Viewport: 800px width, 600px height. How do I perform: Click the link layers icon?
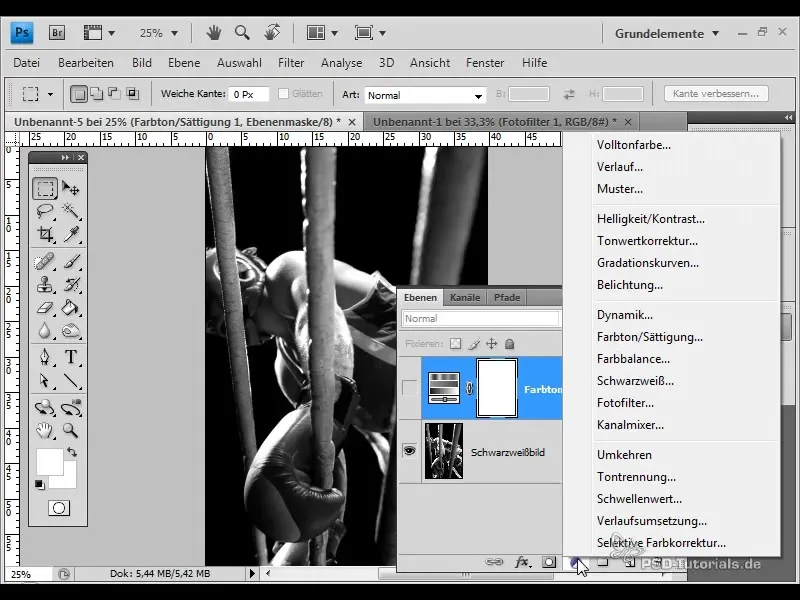494,562
